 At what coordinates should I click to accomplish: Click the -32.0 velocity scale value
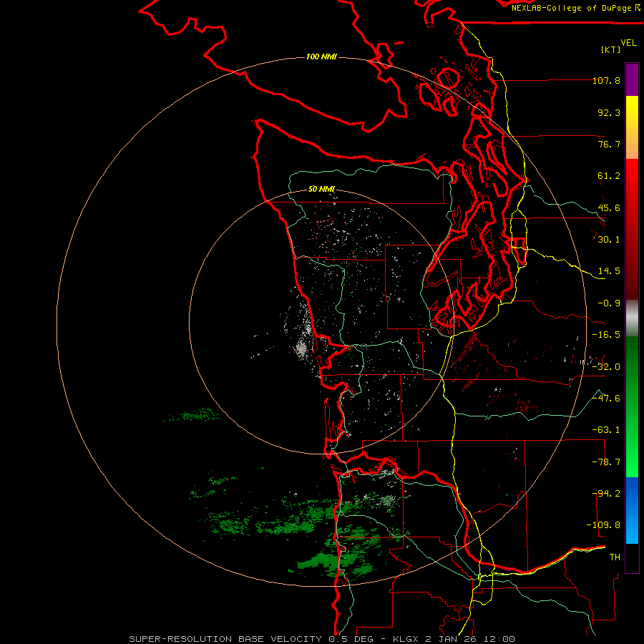[x=606, y=367]
